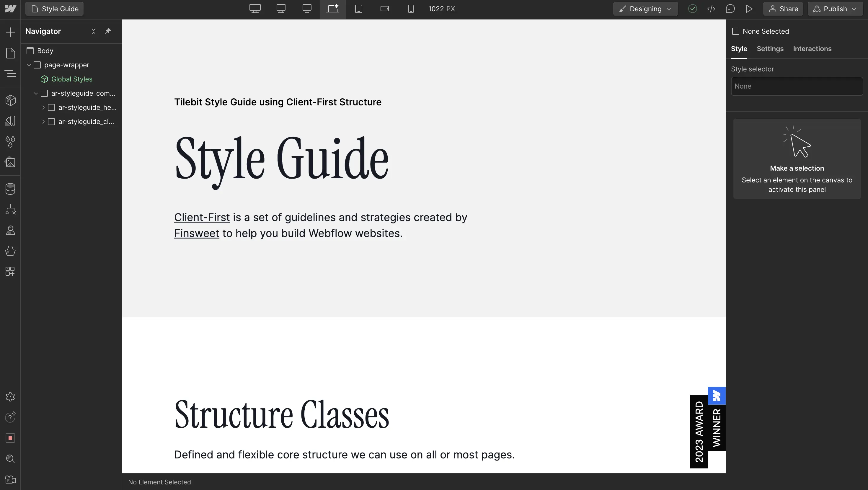Open the Designing mode dropdown
The width and height of the screenshot is (868, 490).
click(x=645, y=9)
